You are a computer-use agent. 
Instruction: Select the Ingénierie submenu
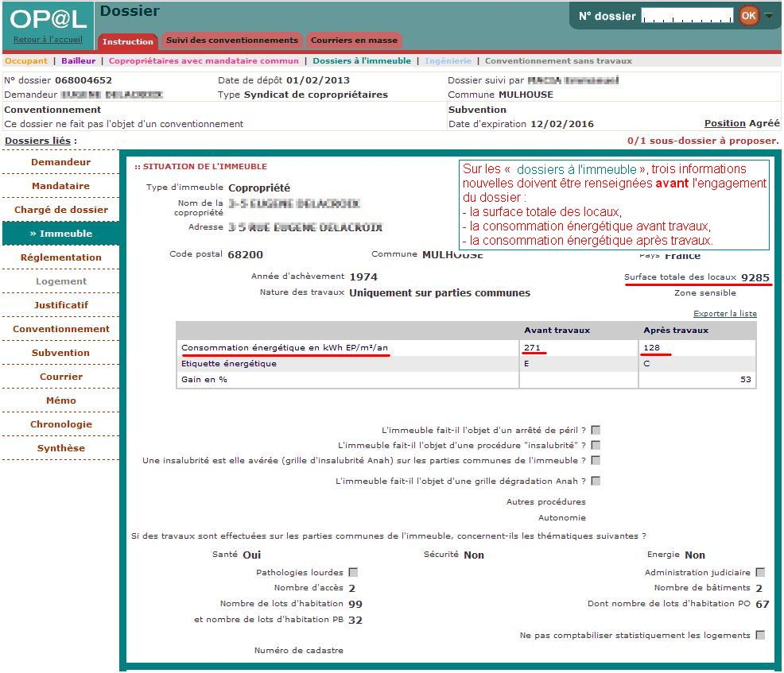coord(448,61)
